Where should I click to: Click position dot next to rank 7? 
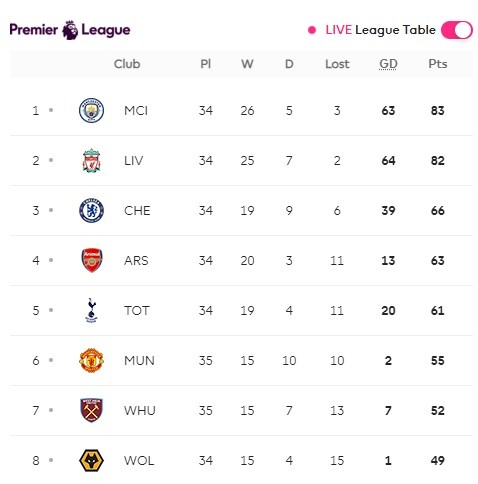coord(51,410)
